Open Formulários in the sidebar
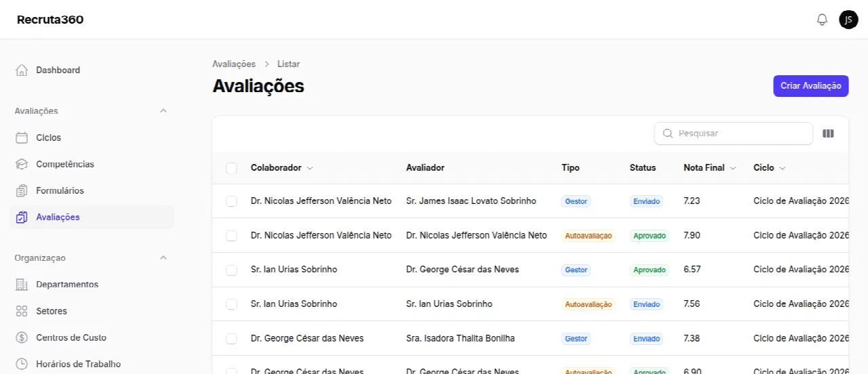Screen dimensions: 868x374 click(92, 190)
